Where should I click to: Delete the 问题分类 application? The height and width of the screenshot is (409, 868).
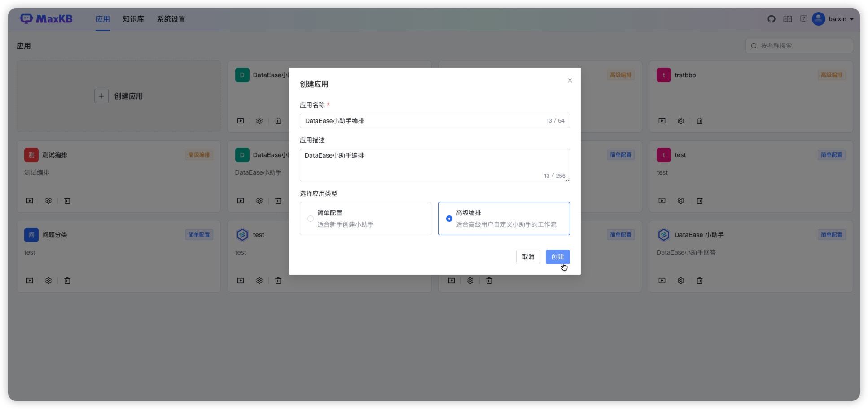tap(67, 281)
